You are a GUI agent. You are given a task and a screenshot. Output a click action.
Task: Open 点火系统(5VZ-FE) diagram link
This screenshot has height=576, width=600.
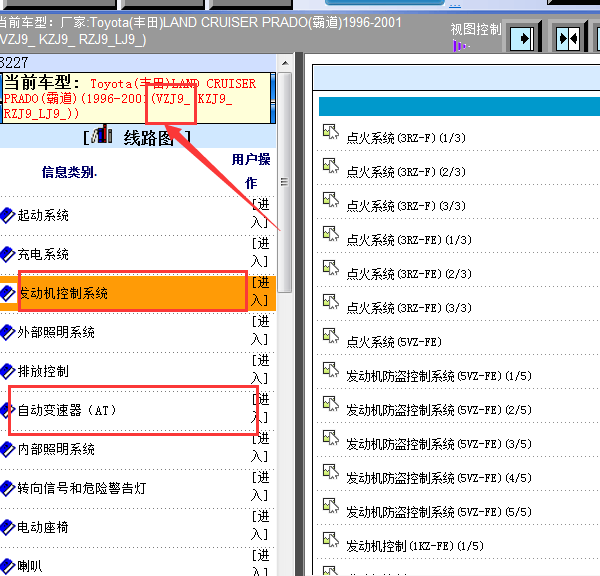[x=394, y=342]
